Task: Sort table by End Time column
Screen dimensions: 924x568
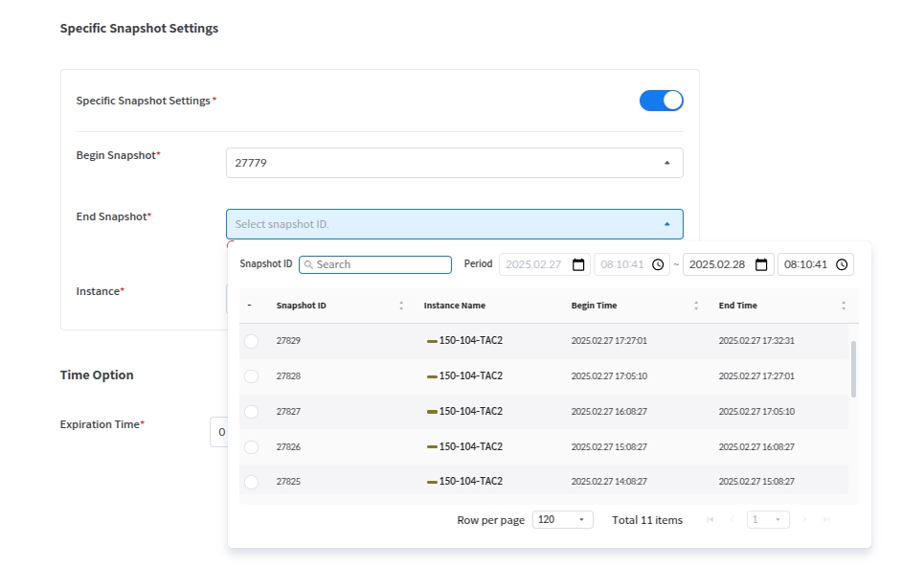Action: coord(844,306)
